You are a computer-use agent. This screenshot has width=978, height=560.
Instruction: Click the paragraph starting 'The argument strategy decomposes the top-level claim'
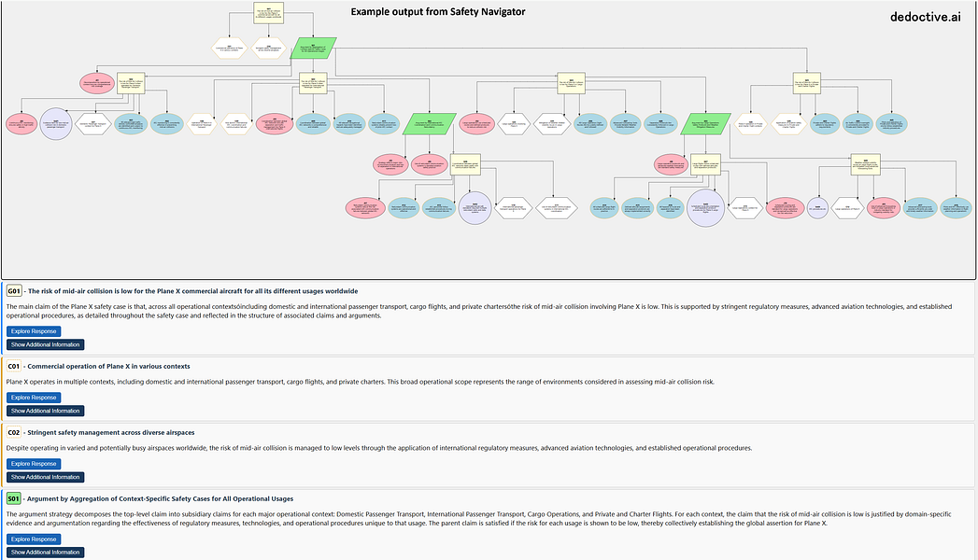tap(479, 519)
